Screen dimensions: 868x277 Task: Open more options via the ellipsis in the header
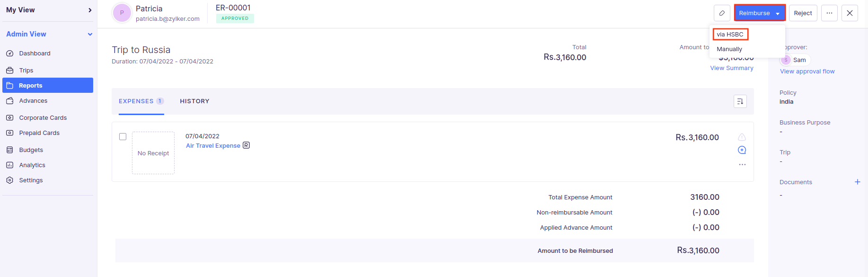pyautogui.click(x=829, y=13)
